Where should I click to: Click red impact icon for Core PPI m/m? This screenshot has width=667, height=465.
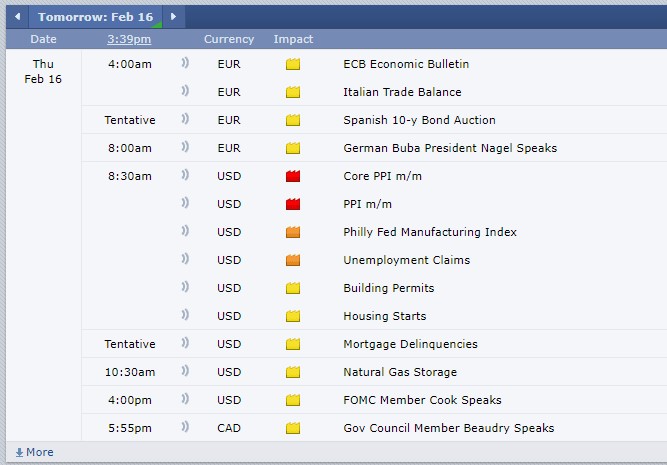(293, 176)
